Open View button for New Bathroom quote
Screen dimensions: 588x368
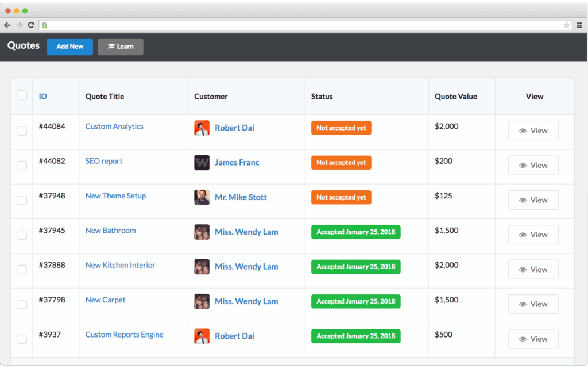[533, 235]
